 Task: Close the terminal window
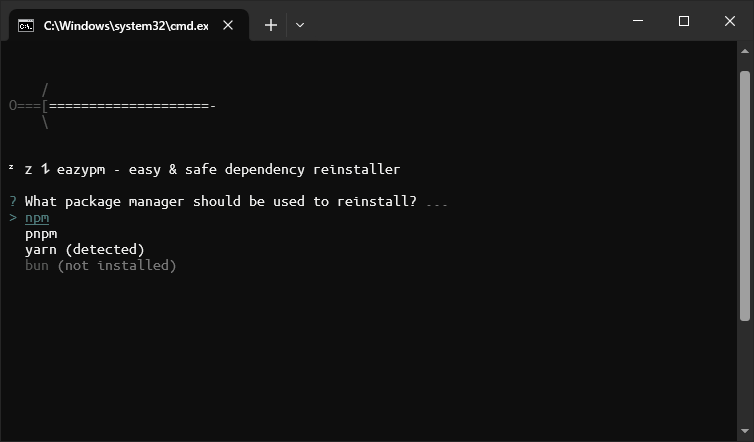tap(729, 21)
